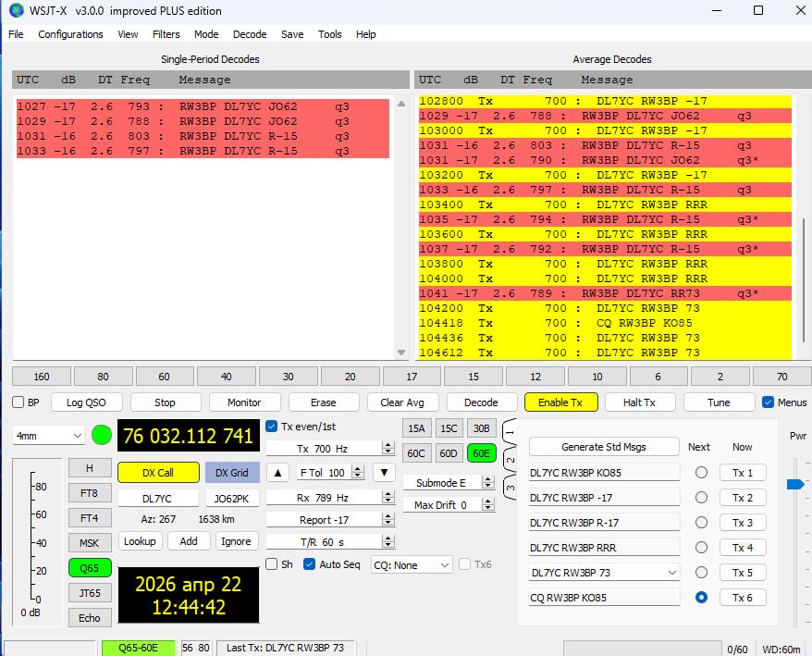Select Next radio for Tx 6 message
This screenshot has width=812, height=656.
701,598
